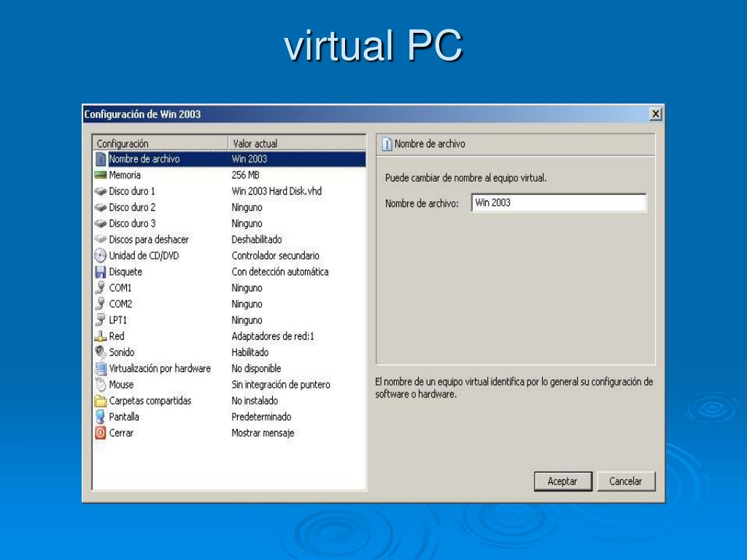Select the highlighted Nombre de archivo row
747x560 pixels.
[229, 159]
